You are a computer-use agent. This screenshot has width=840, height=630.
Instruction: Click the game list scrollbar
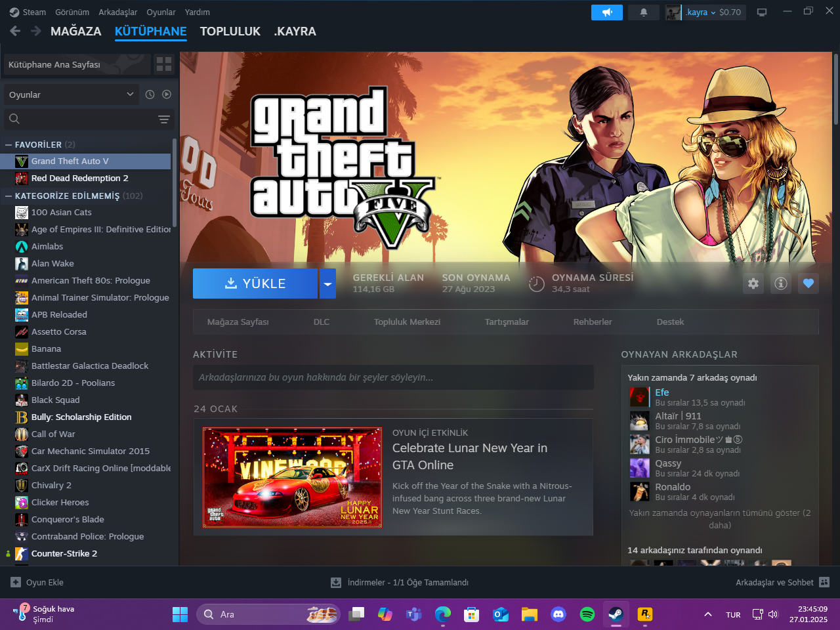174,183
